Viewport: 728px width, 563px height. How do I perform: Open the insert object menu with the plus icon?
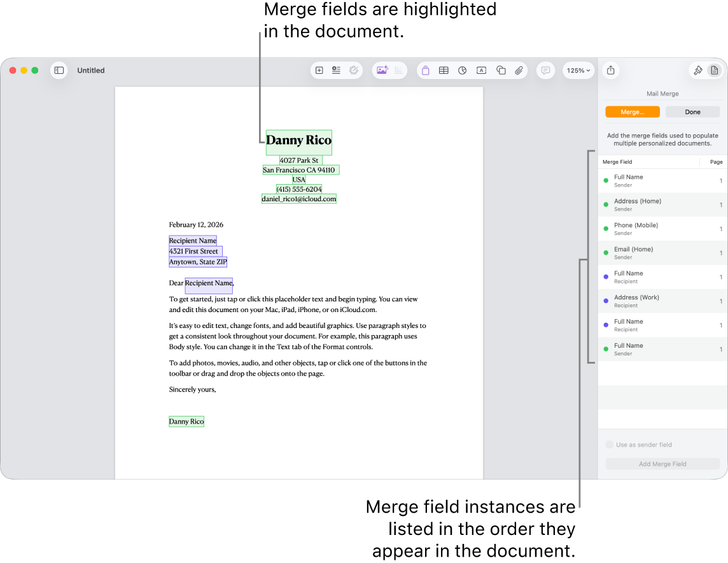[319, 71]
